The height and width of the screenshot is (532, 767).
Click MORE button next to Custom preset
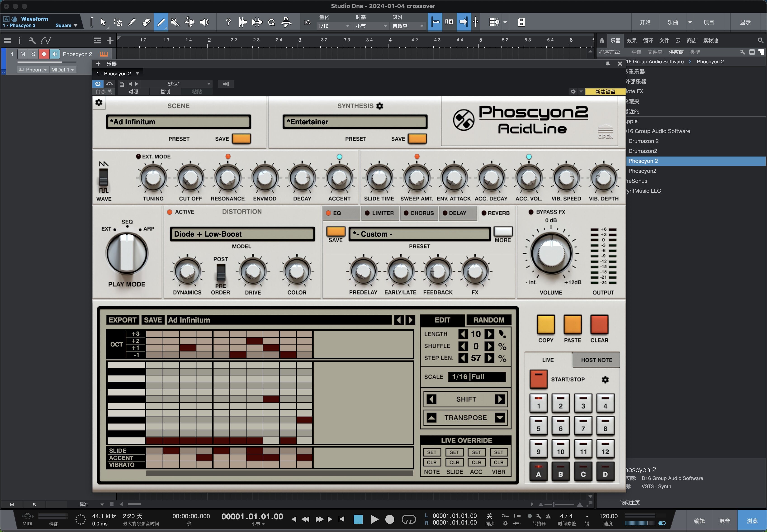click(x=503, y=231)
